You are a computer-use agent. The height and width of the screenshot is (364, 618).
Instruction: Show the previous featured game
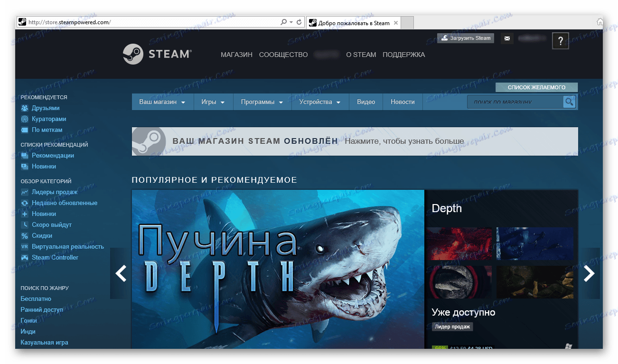(121, 273)
